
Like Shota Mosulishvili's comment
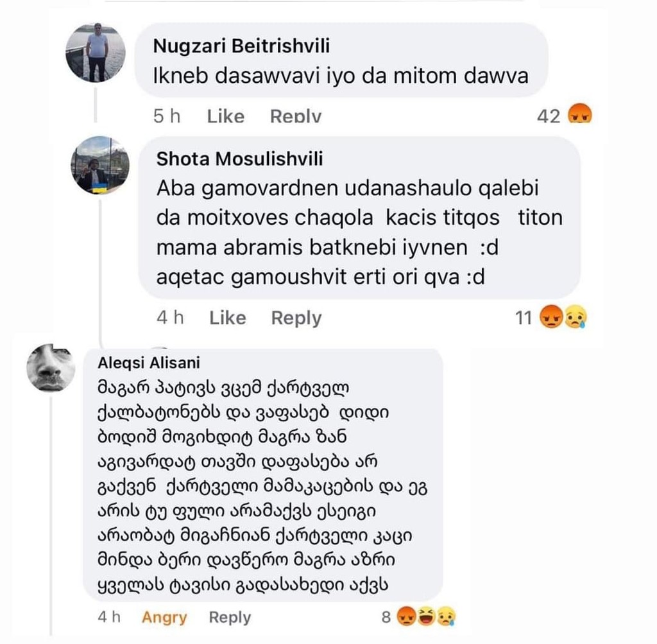(228, 318)
